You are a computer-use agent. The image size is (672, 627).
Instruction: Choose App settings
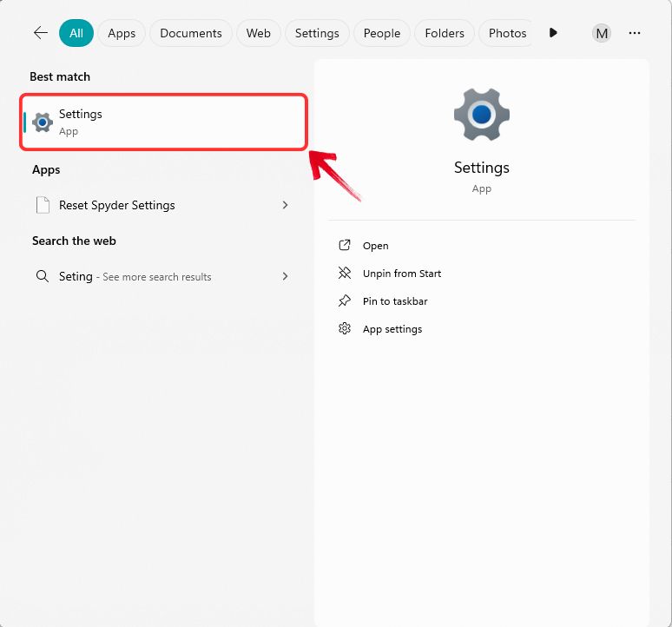tap(392, 329)
